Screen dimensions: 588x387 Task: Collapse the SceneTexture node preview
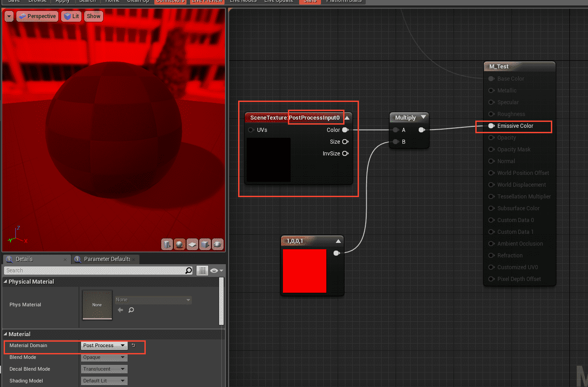[x=347, y=118]
